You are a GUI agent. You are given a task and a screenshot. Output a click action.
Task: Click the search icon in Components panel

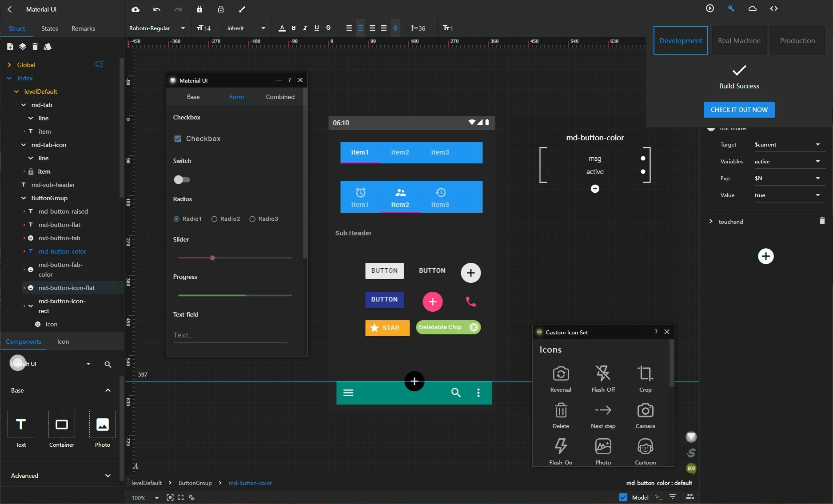[x=108, y=364]
